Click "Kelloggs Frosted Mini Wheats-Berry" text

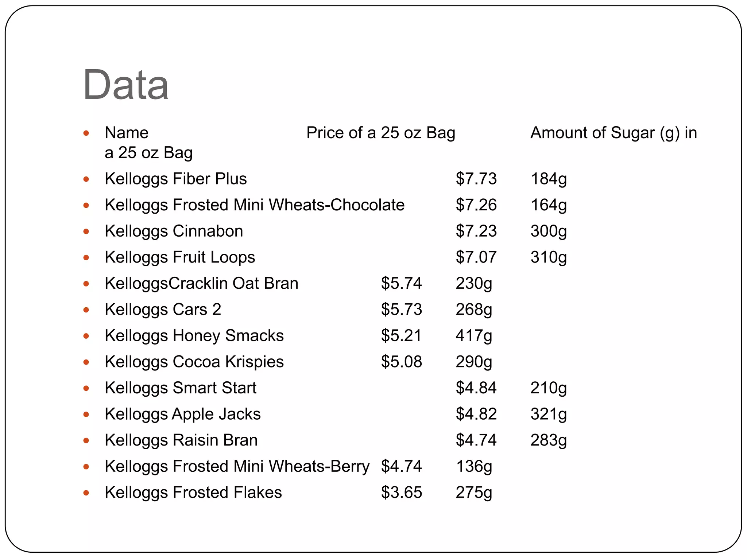[x=237, y=466]
